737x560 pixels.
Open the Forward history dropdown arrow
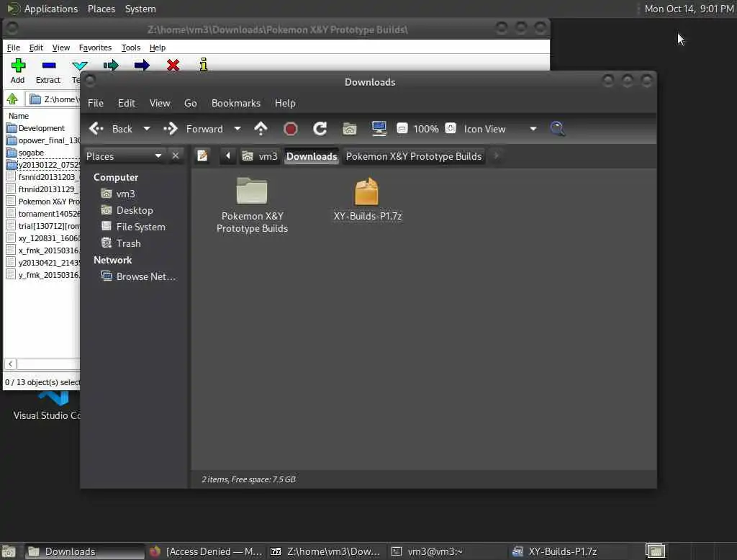point(238,128)
